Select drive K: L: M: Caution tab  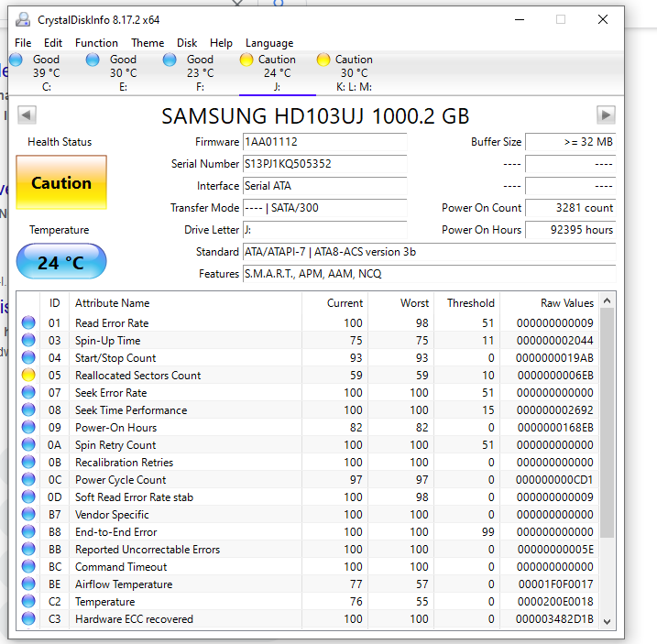click(354, 73)
